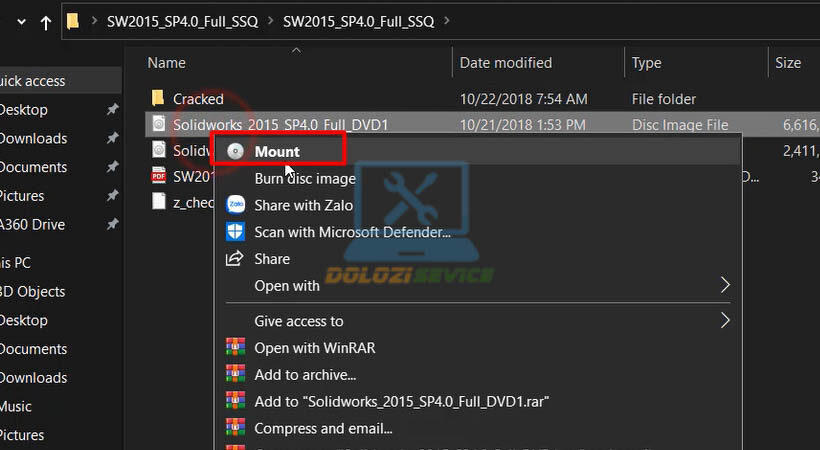
Task: Click the PDF file icon in file list
Action: (x=157, y=176)
